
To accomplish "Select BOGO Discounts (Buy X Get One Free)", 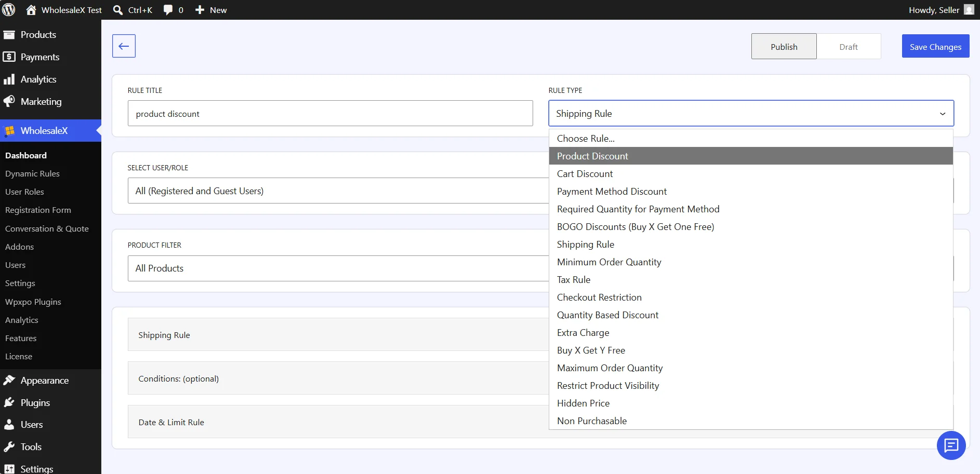I will [751, 227].
